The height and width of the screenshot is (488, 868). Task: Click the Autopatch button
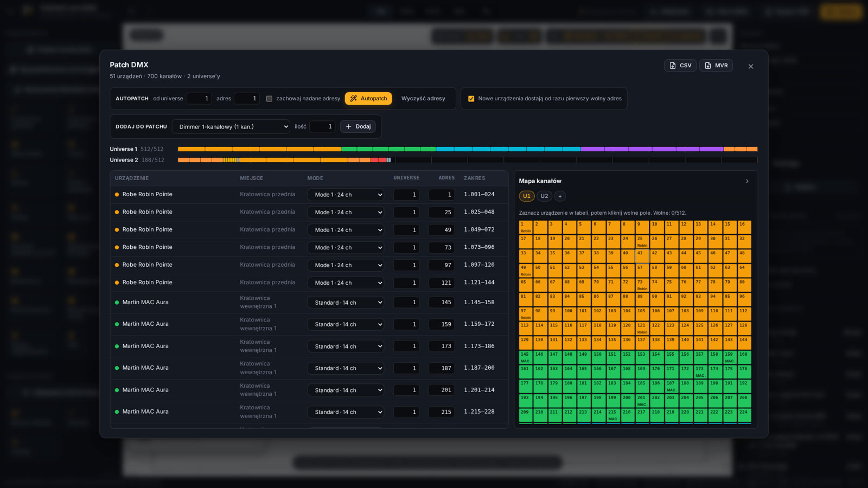coord(368,99)
